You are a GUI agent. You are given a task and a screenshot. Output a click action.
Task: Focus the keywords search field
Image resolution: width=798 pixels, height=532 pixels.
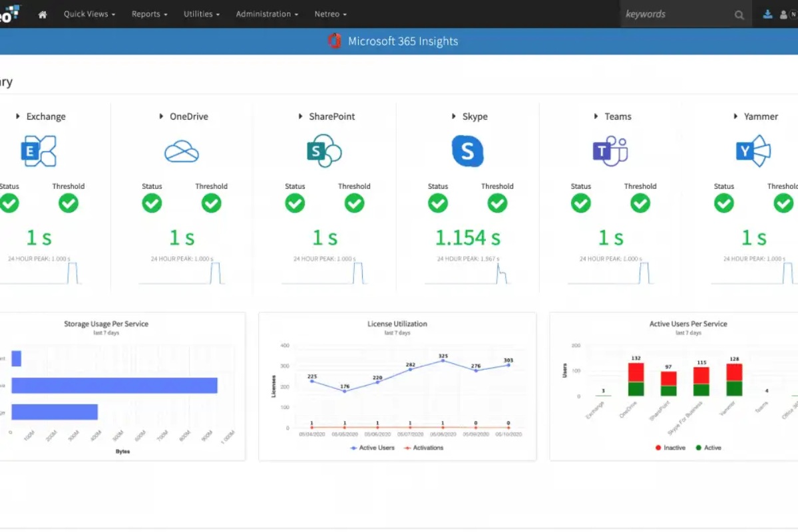[677, 14]
